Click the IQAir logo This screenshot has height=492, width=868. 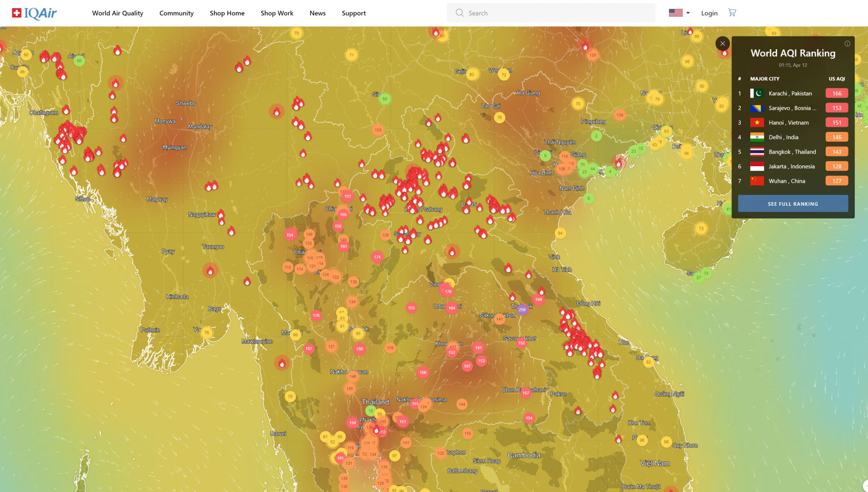[34, 13]
